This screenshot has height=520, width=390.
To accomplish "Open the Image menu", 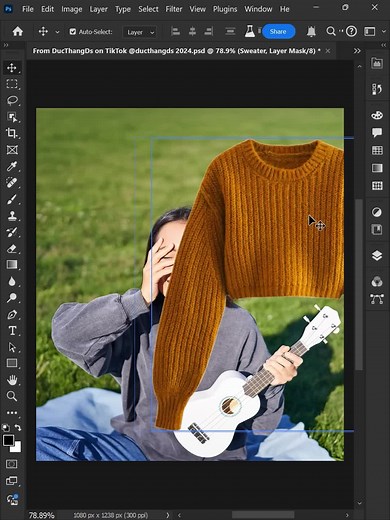I will [x=72, y=9].
